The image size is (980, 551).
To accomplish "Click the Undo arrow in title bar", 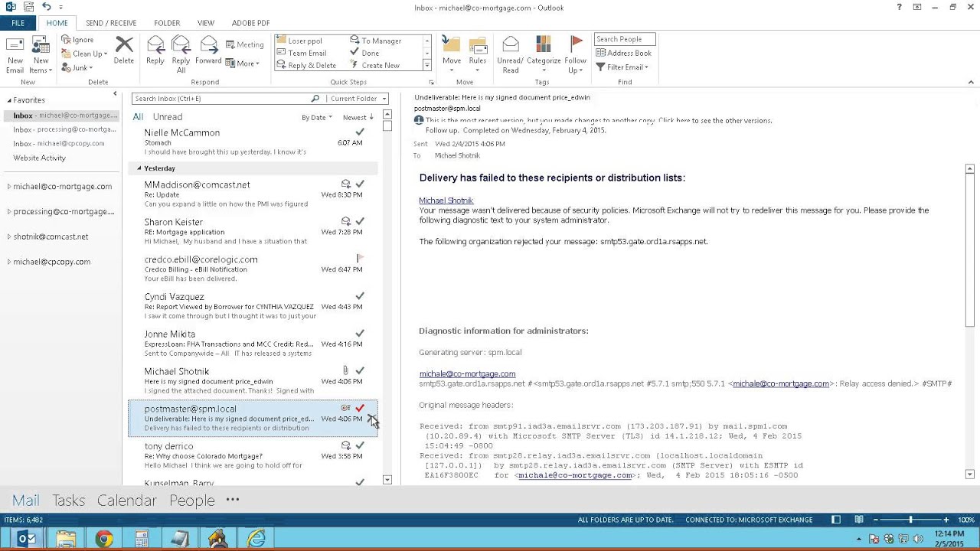I will [x=47, y=7].
